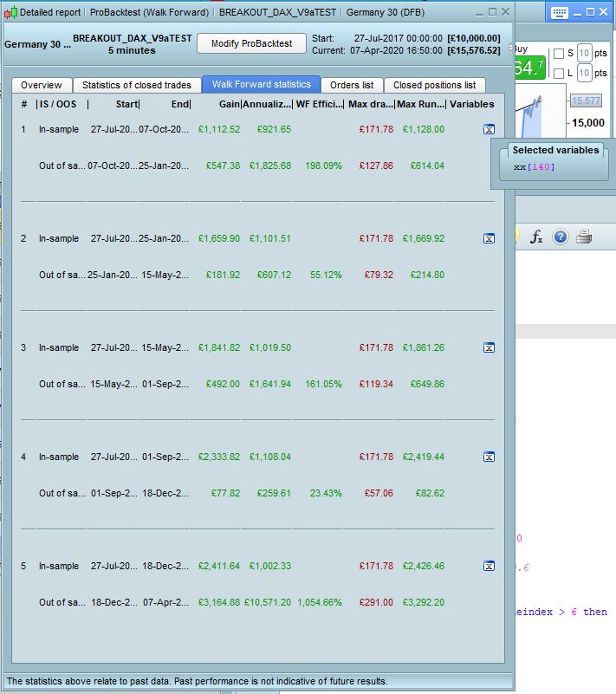Viewport: 616px width, 694px height.
Task: Select out-of-sample gain £181.92
Action: coord(223,275)
